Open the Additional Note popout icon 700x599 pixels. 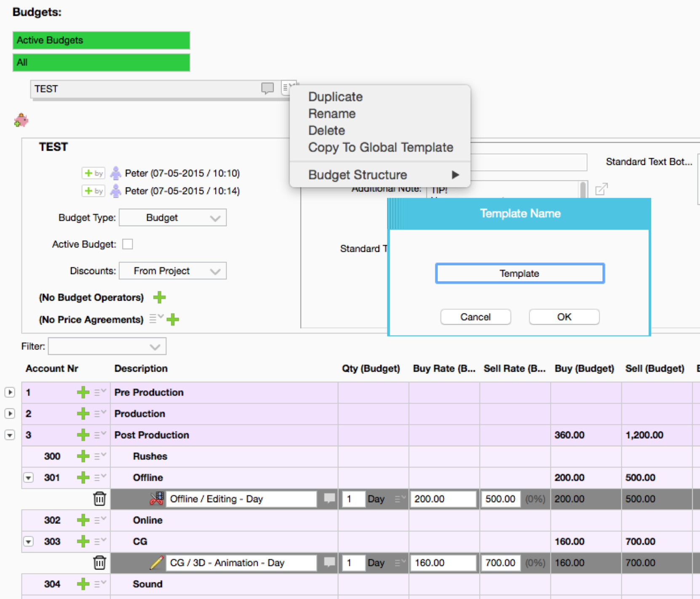[601, 189]
